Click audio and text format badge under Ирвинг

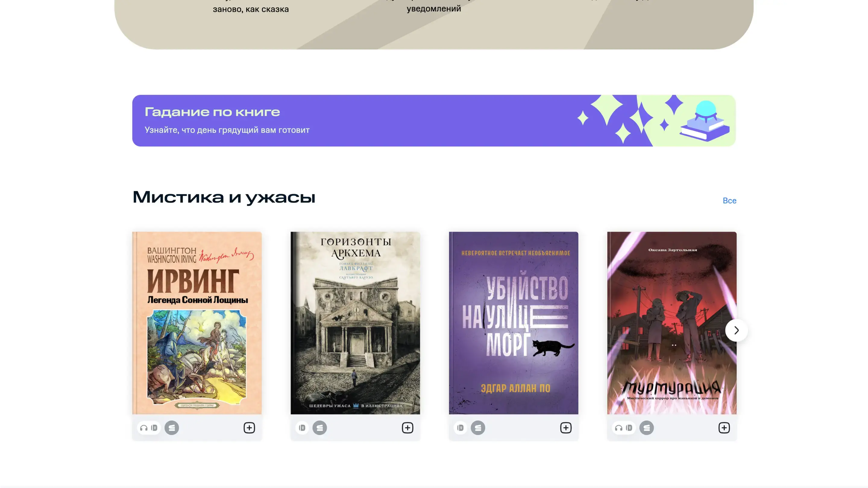tap(149, 428)
